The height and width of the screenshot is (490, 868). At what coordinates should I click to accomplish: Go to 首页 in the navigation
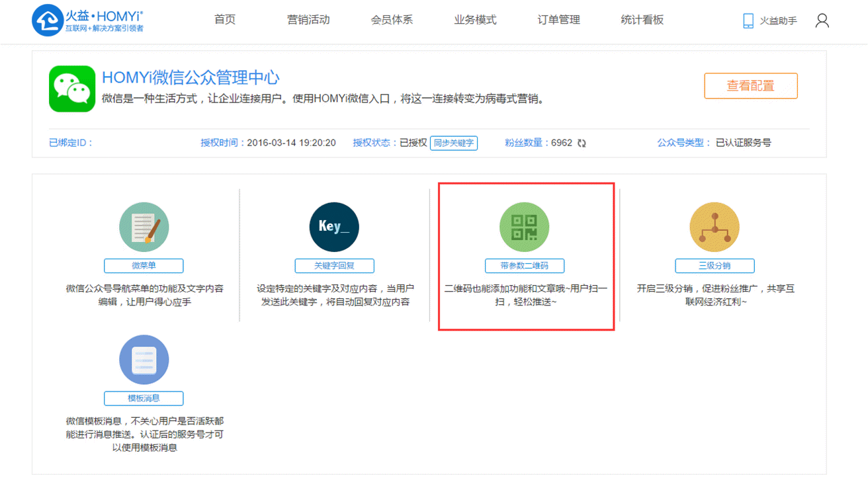pyautogui.click(x=225, y=20)
